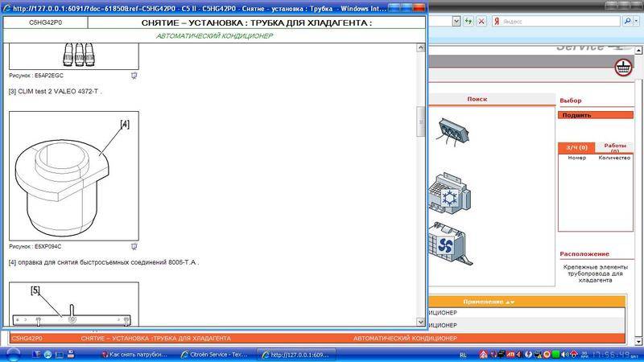This screenshot has height=362, width=644.
Task: Switch to the З/Ч (0) tab
Action: coord(576,148)
